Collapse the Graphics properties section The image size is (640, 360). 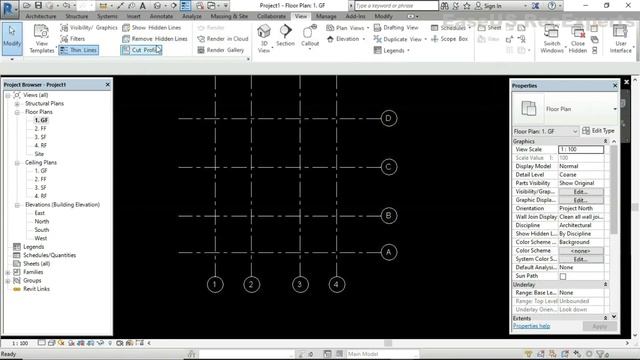point(606,141)
